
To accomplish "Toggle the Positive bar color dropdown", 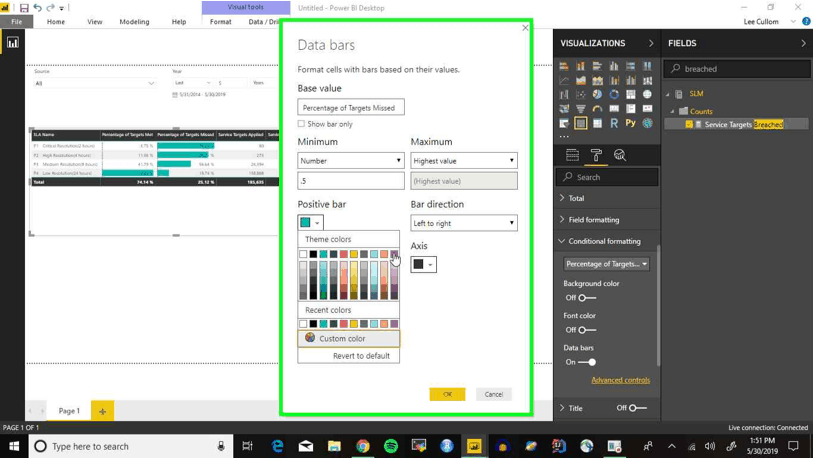I will pos(310,222).
